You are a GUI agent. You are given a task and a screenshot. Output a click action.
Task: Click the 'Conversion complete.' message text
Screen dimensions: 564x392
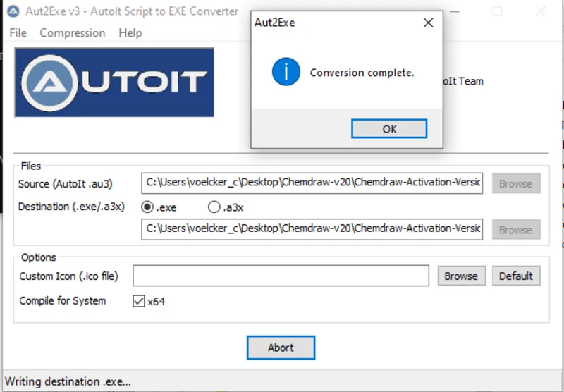[362, 73]
